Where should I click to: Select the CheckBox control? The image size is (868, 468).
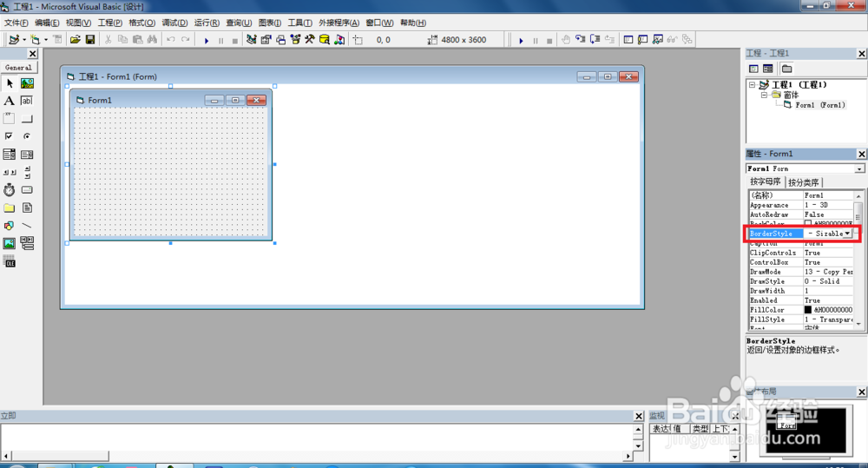pos(10,136)
